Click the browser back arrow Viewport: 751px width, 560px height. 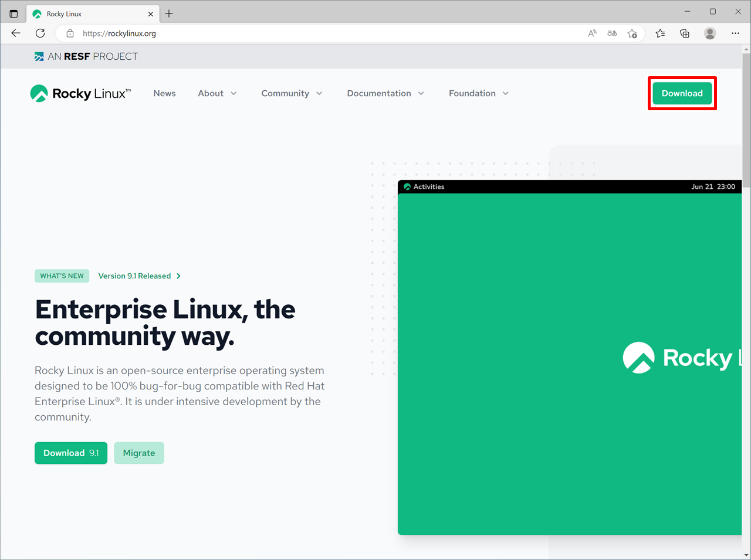point(16,33)
